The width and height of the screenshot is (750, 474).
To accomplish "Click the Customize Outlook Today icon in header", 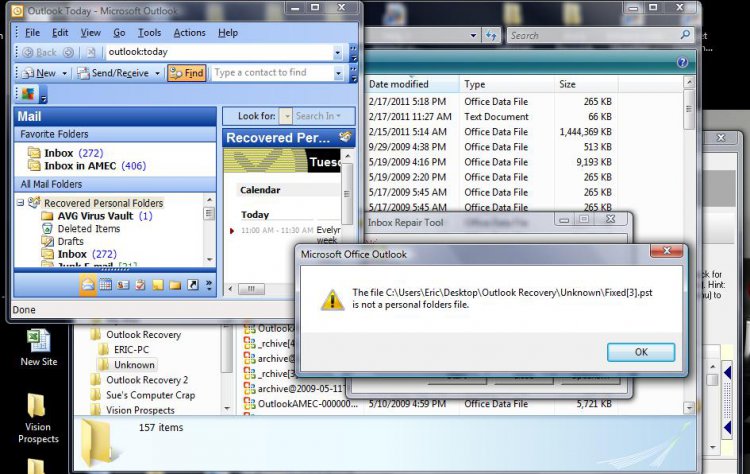I will [x=345, y=137].
